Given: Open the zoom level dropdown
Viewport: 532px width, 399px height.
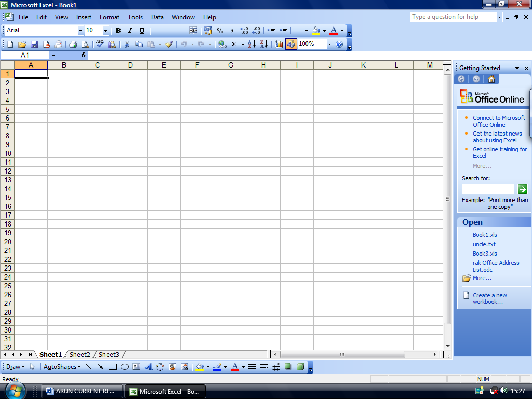Looking at the screenshot, I should pyautogui.click(x=329, y=44).
